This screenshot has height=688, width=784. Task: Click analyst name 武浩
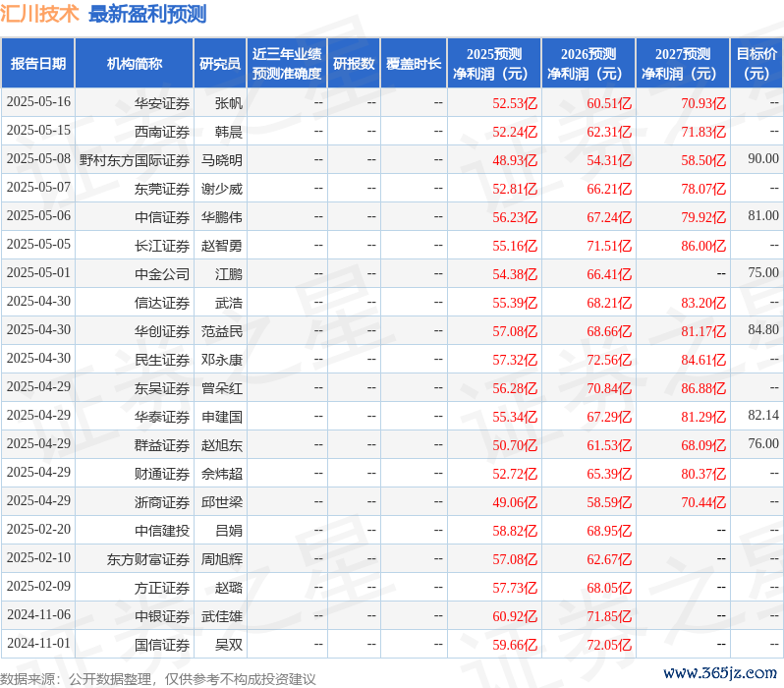(x=229, y=304)
